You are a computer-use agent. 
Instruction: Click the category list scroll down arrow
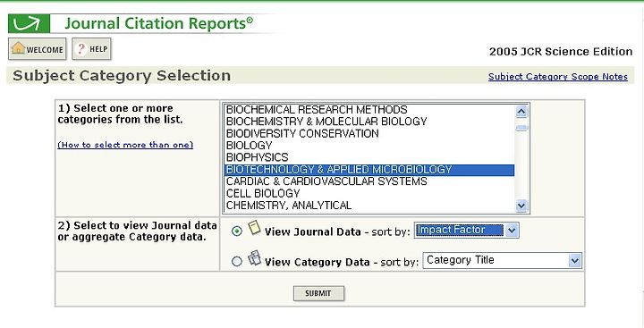(x=521, y=206)
